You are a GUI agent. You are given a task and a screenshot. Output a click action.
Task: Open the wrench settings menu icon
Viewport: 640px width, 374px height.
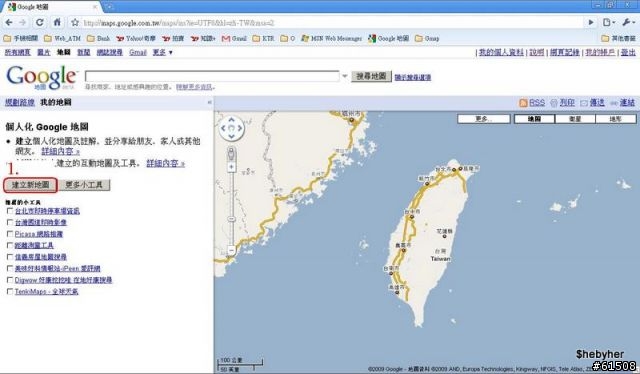click(x=629, y=22)
